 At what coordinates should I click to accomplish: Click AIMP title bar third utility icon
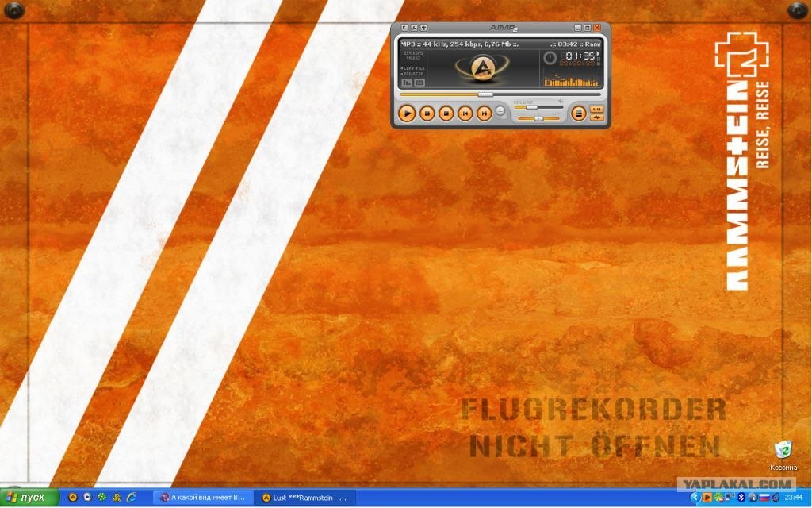tap(423, 28)
